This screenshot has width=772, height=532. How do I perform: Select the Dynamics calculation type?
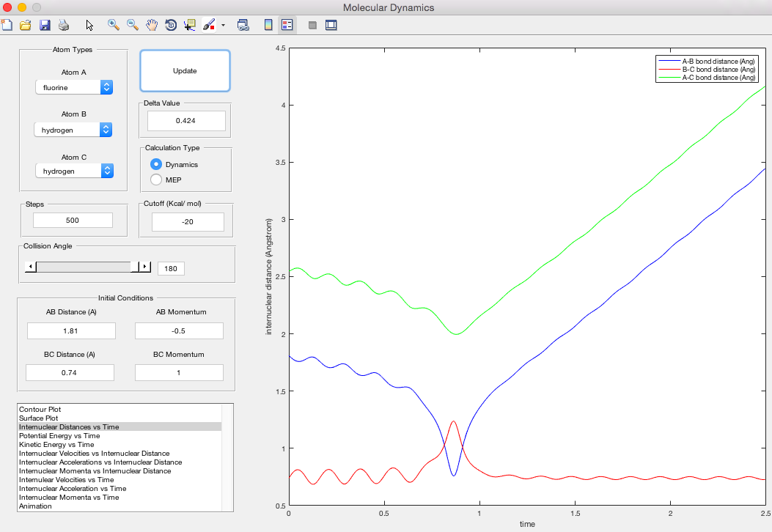(156, 165)
